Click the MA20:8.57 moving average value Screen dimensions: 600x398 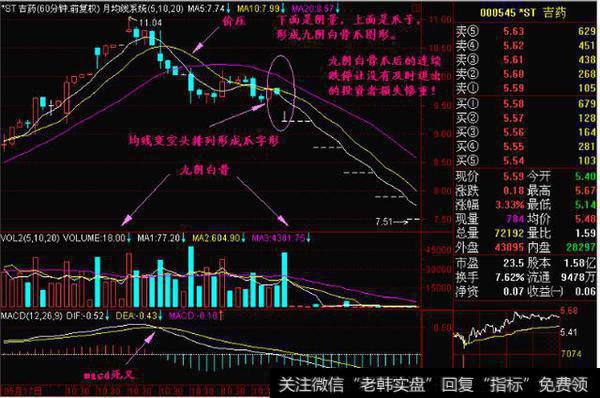point(313,9)
